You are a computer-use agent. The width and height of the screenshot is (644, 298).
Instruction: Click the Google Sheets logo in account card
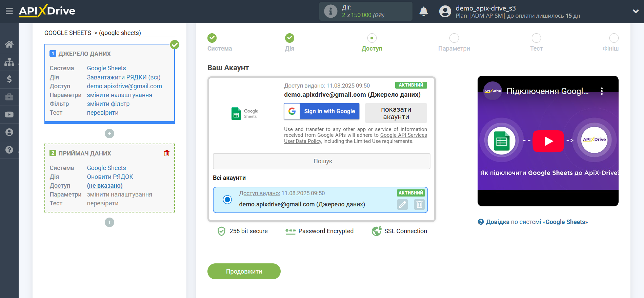(245, 113)
